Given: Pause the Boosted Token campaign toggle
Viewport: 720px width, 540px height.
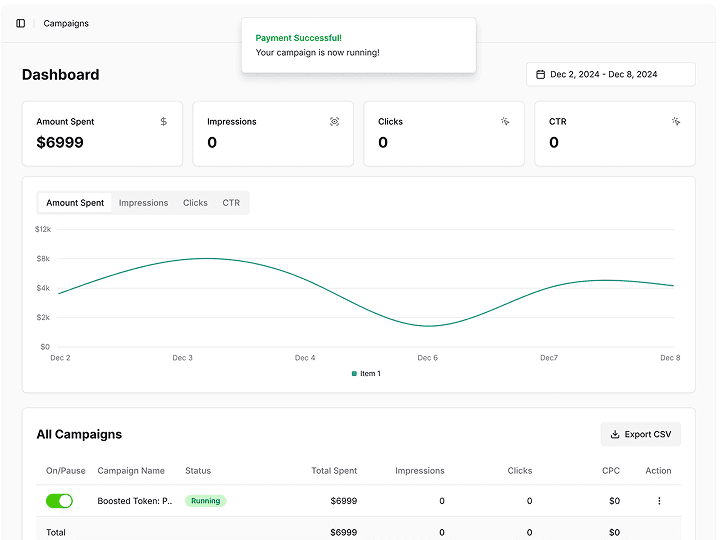Looking at the screenshot, I should [x=59, y=501].
